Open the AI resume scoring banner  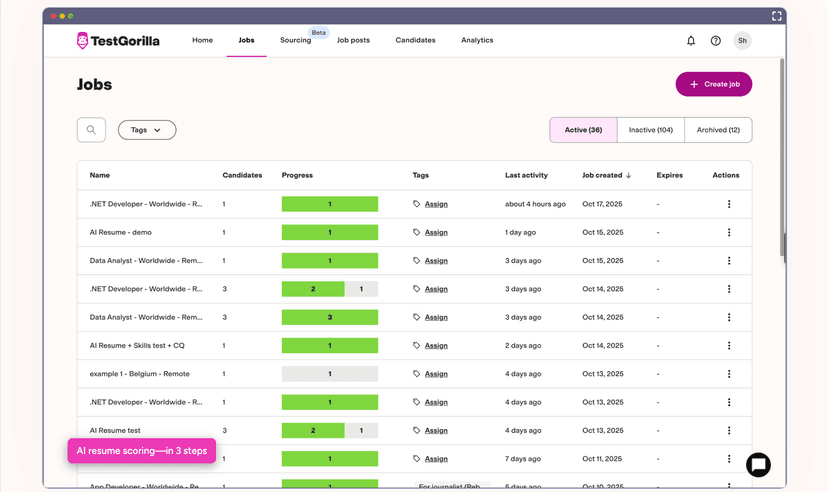(x=142, y=451)
